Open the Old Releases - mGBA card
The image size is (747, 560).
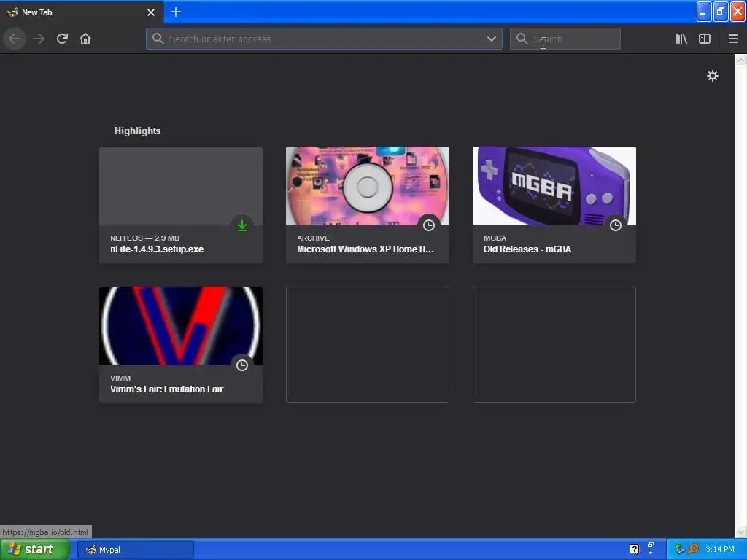[554, 205]
